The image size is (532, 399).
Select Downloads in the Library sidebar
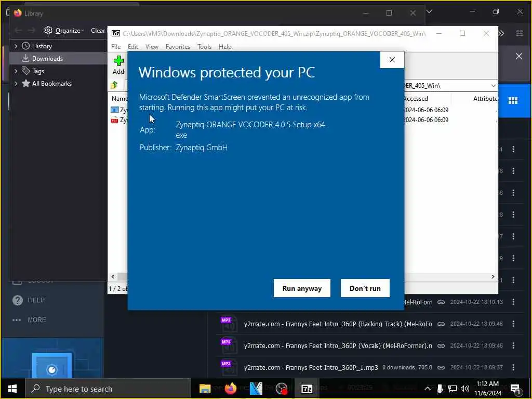[x=47, y=58]
